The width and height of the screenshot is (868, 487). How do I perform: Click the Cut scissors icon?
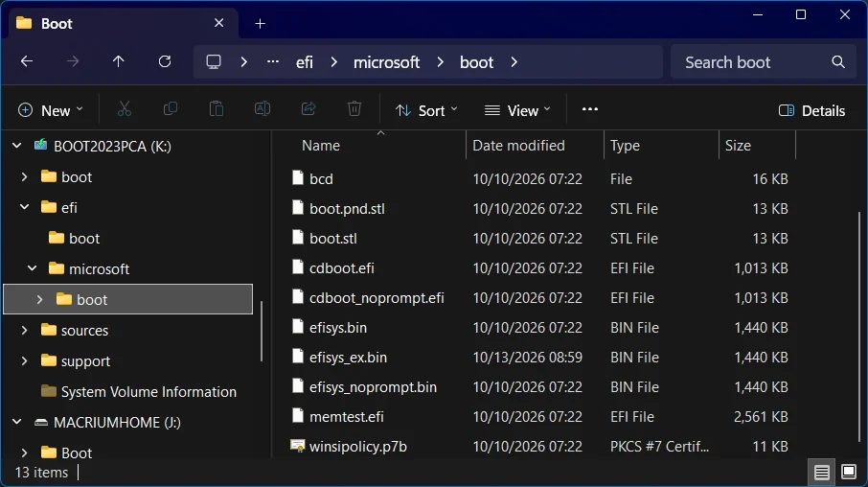125,109
